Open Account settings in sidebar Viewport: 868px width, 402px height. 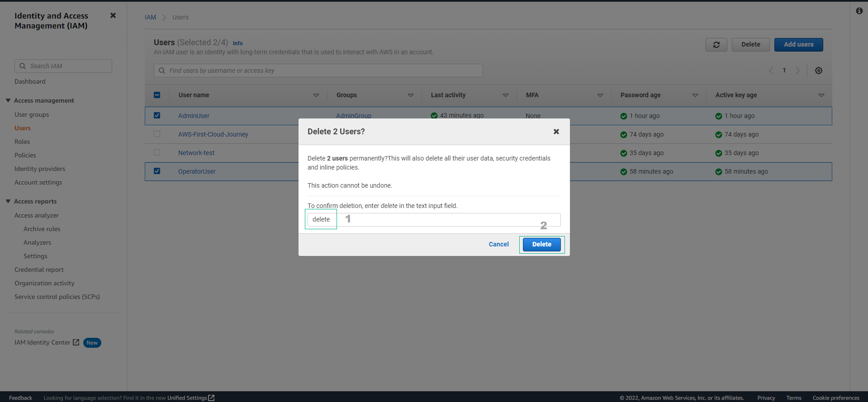[38, 182]
